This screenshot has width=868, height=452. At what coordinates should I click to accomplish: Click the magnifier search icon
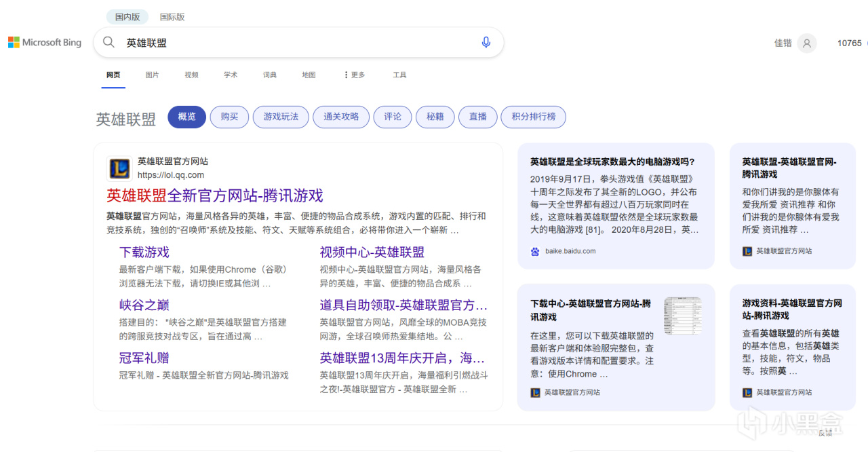pyautogui.click(x=108, y=43)
